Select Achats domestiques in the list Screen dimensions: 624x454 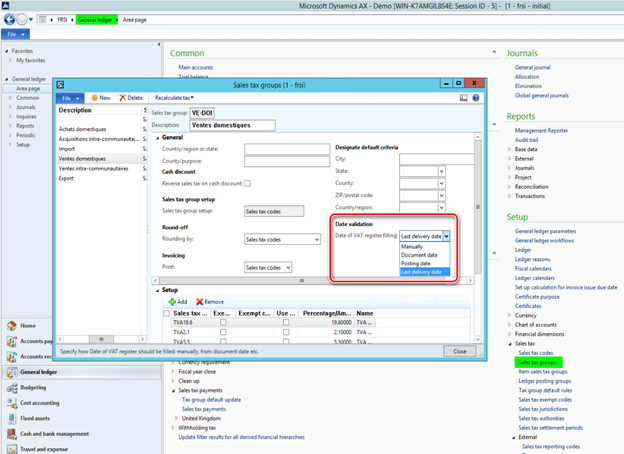tap(82, 129)
